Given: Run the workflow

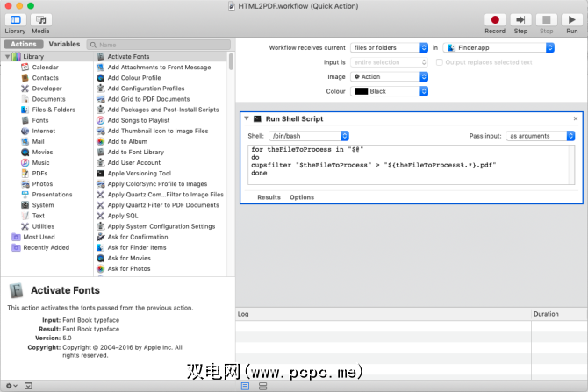Looking at the screenshot, I should pyautogui.click(x=571, y=20).
